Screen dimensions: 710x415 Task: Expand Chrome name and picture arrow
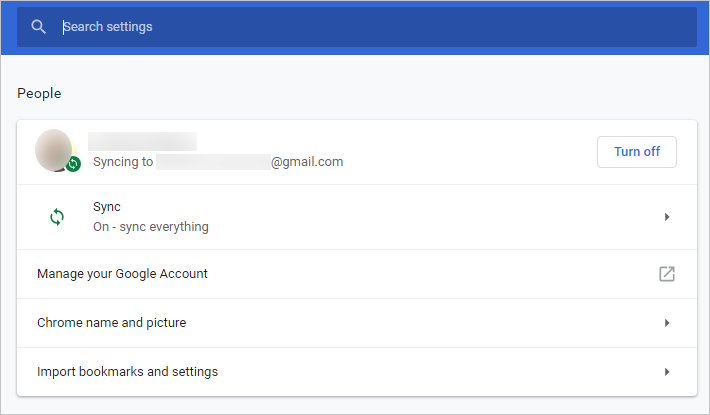pyautogui.click(x=666, y=323)
